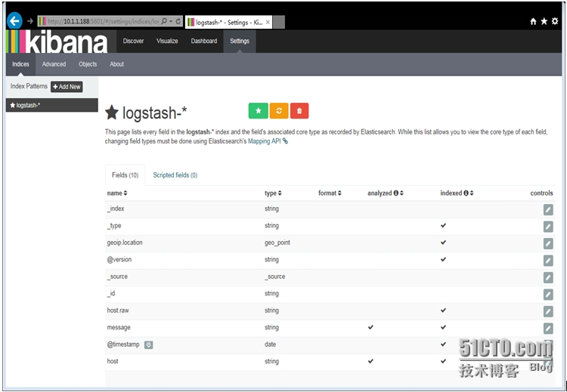Click orange reload field list button

(x=279, y=111)
